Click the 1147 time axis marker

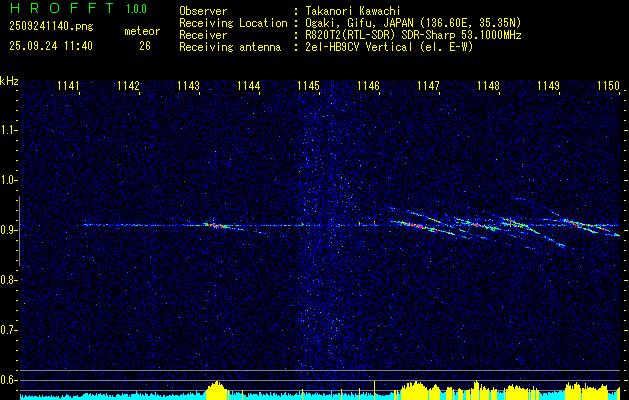[x=428, y=86]
